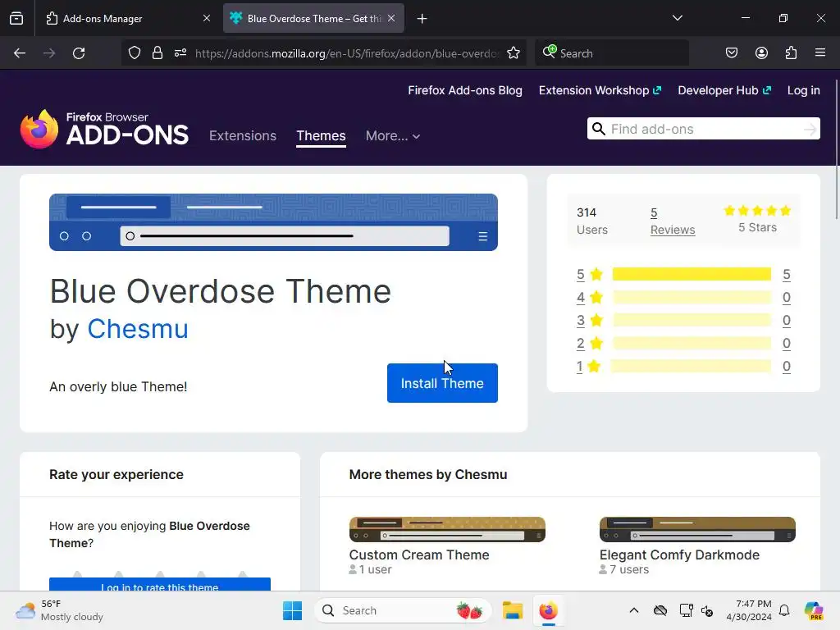Reload the current page
Image resolution: width=840 pixels, height=630 pixels.
(79, 53)
